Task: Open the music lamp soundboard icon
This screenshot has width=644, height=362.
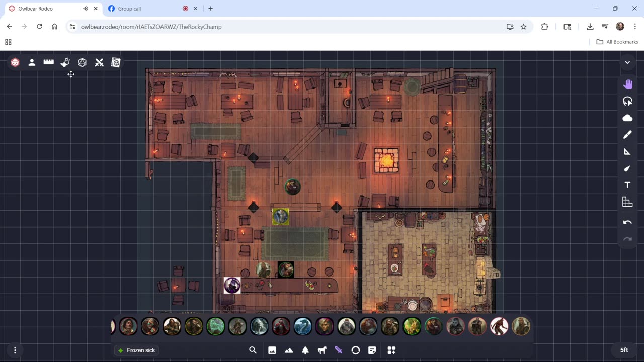Action: [65, 62]
